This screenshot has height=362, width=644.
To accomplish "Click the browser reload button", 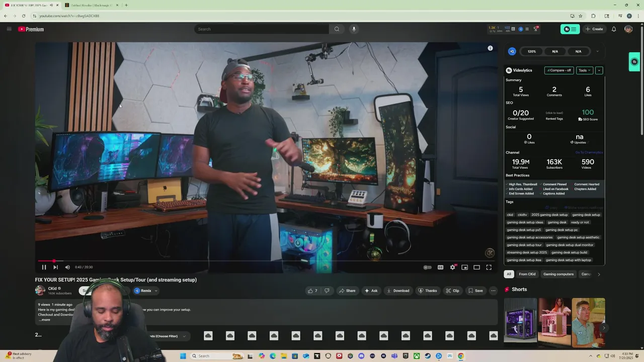I will (24, 16).
